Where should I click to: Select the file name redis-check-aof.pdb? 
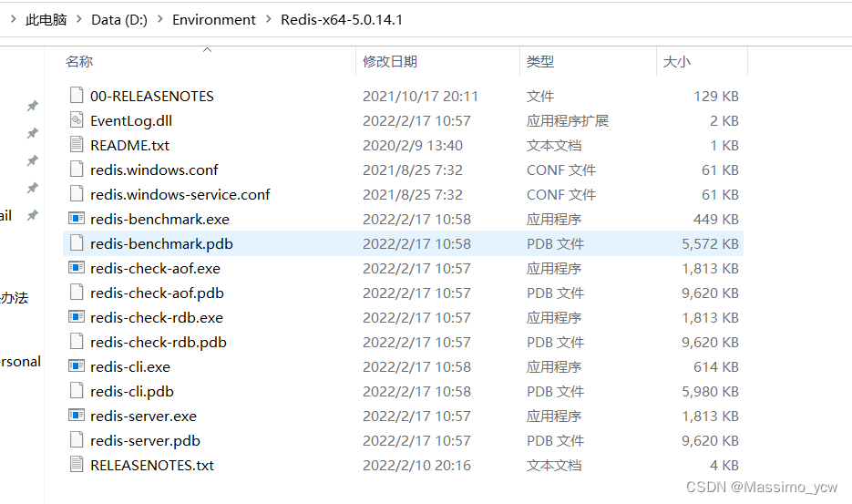[x=157, y=293]
